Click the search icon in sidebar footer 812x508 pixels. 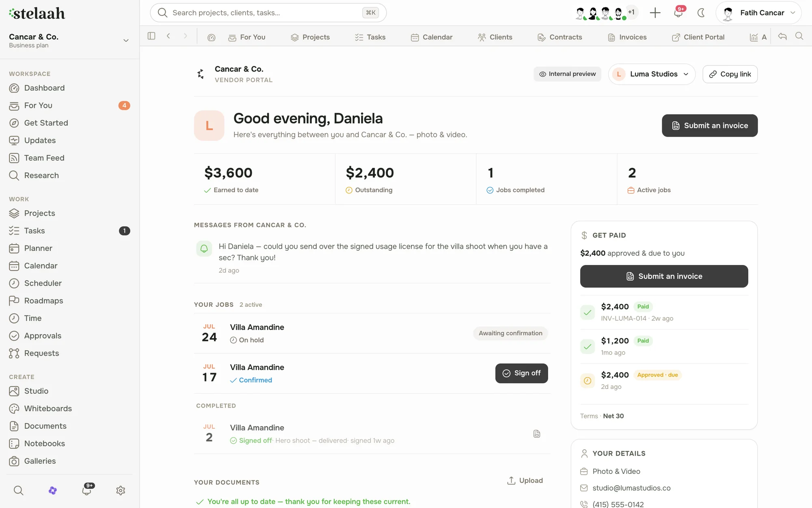pyautogui.click(x=18, y=490)
